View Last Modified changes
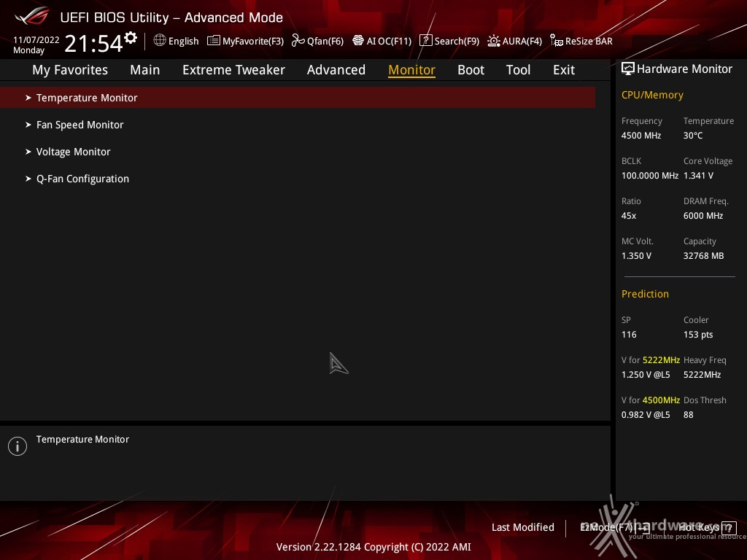 pyautogui.click(x=522, y=528)
